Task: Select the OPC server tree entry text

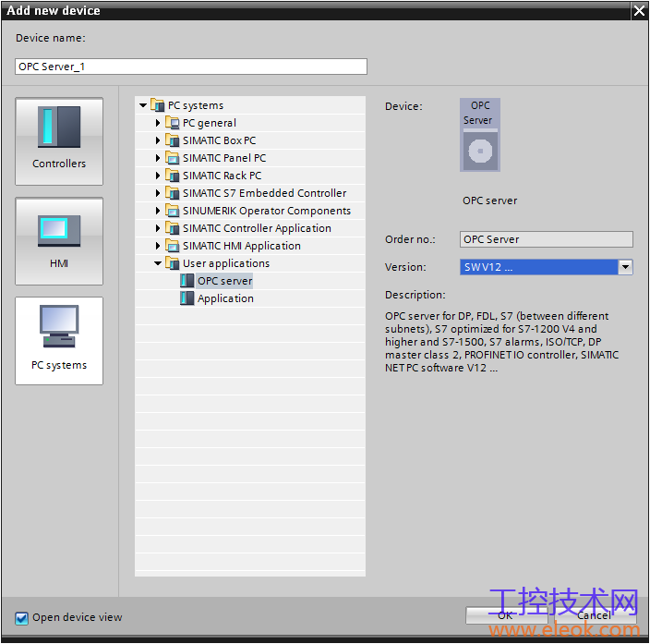Action: tap(224, 281)
